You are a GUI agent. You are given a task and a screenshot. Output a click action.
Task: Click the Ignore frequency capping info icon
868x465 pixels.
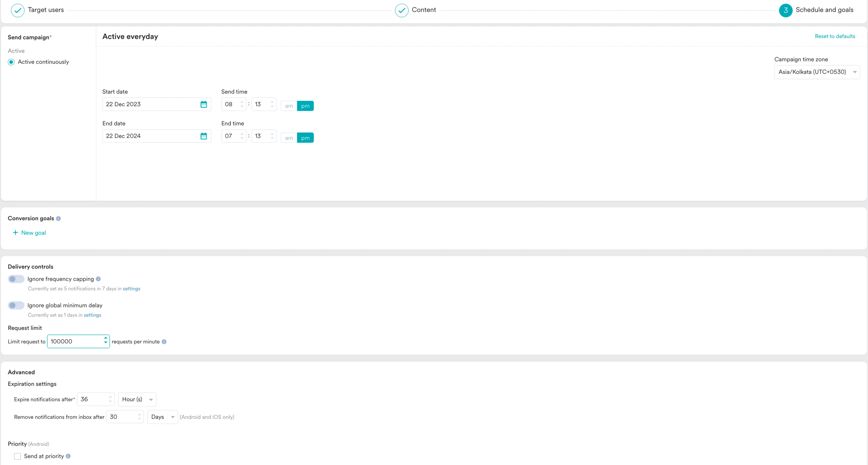[x=98, y=279]
